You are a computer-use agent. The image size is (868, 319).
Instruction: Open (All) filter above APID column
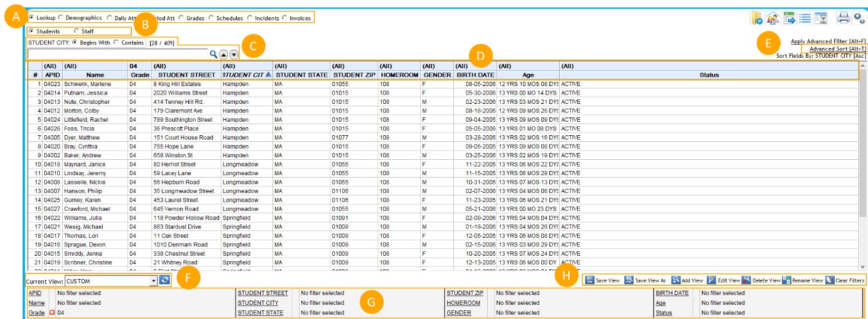(x=52, y=66)
